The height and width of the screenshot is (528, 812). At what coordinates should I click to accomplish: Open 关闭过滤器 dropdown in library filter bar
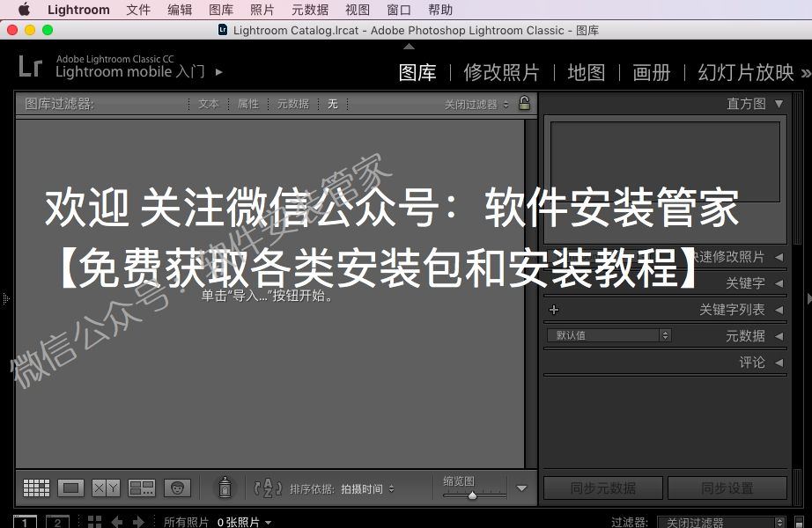[x=476, y=105]
